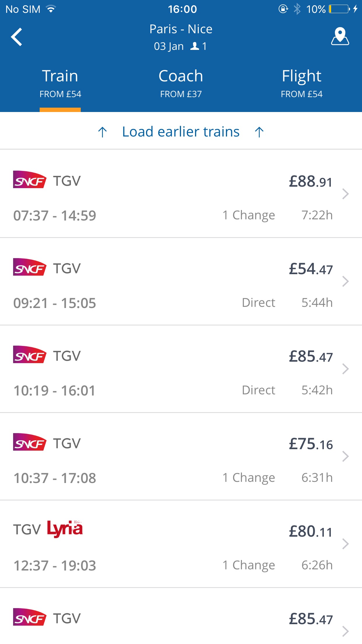The image size is (362, 644).
Task: Click the SNCF logo on 09:21 train
Action: [29, 267]
